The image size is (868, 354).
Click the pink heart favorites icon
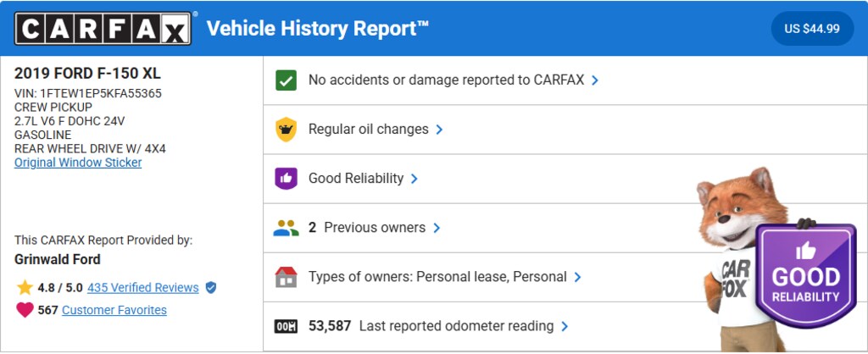click(25, 310)
